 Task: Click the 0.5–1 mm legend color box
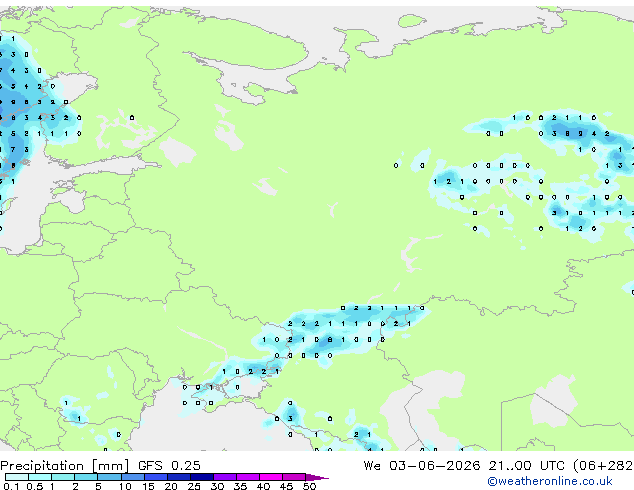40,477
